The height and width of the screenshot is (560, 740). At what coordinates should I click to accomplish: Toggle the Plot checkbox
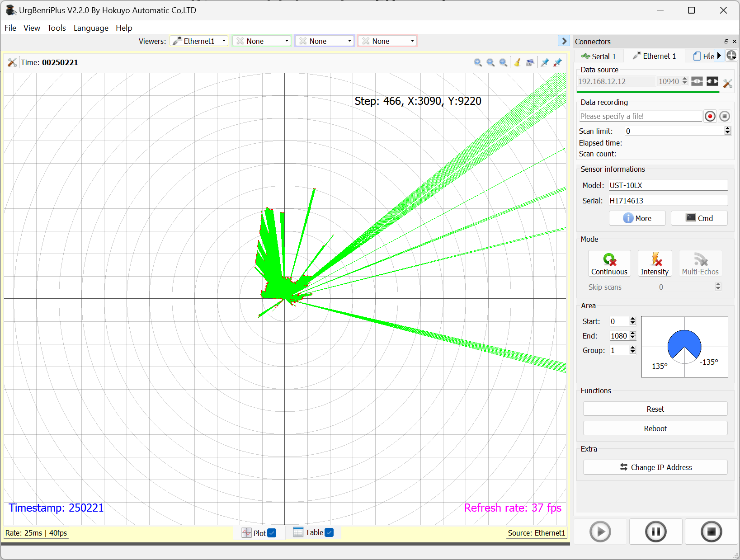(272, 533)
